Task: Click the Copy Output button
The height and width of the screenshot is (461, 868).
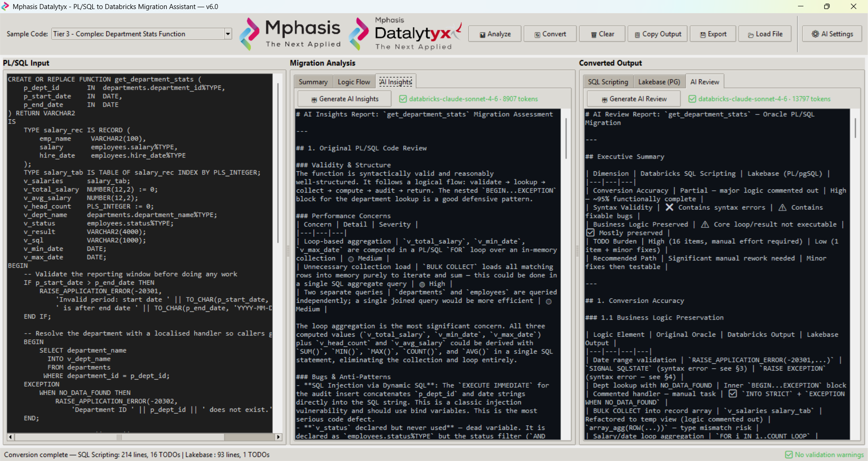Action: pos(658,34)
